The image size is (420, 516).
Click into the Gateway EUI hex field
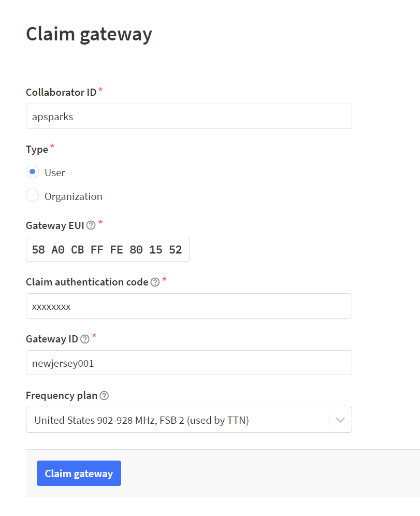pyautogui.click(x=108, y=249)
